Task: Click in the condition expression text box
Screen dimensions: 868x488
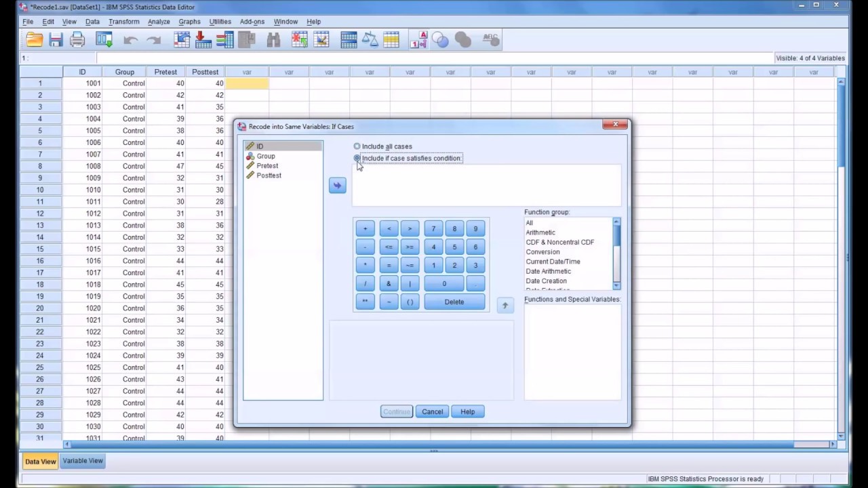Action: pyautogui.click(x=486, y=185)
